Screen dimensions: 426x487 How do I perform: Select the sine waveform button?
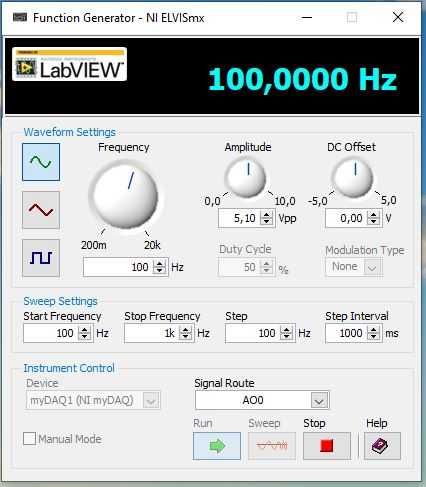(x=41, y=162)
